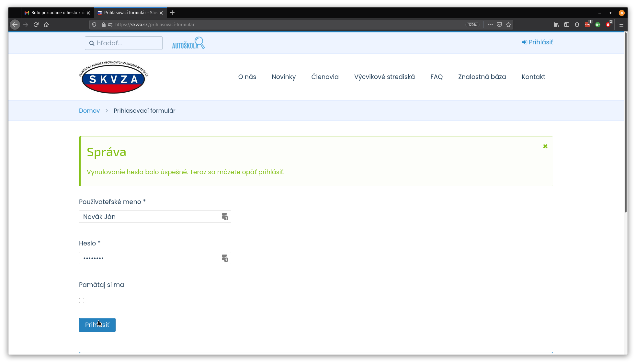Open the Firefox library icon
Screen dimensions: 636x364
tap(556, 25)
